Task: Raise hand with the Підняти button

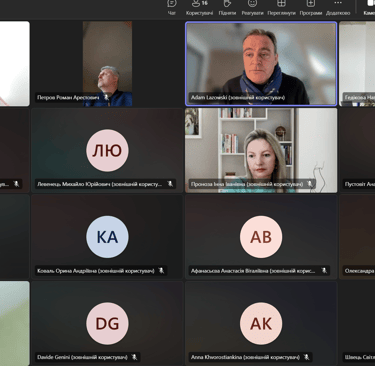Action: point(227,8)
